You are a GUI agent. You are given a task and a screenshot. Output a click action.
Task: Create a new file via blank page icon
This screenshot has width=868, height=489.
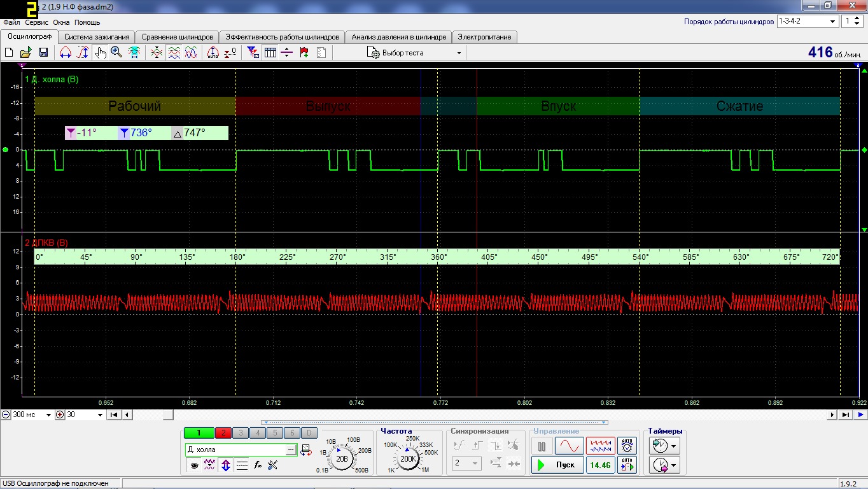pyautogui.click(x=10, y=53)
